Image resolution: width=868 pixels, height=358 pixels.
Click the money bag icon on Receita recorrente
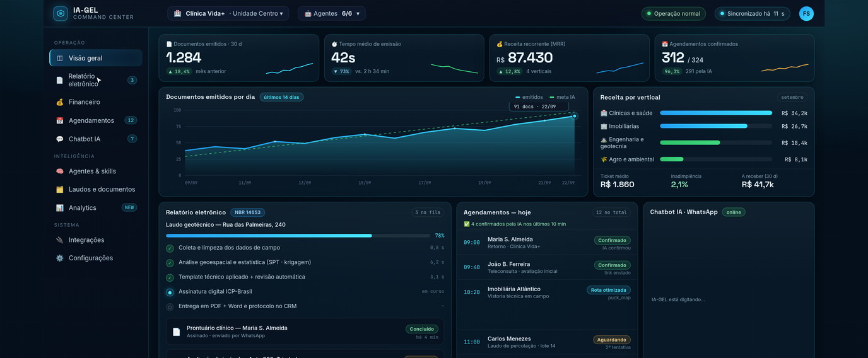click(500, 44)
